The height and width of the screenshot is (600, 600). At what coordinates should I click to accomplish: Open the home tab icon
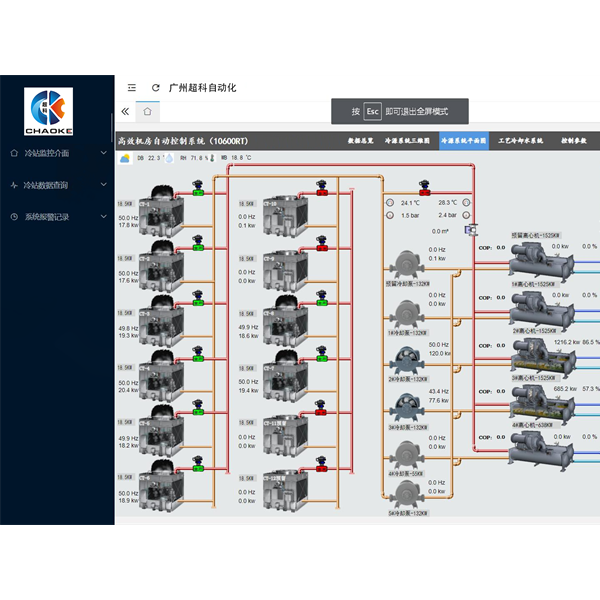coord(147,111)
